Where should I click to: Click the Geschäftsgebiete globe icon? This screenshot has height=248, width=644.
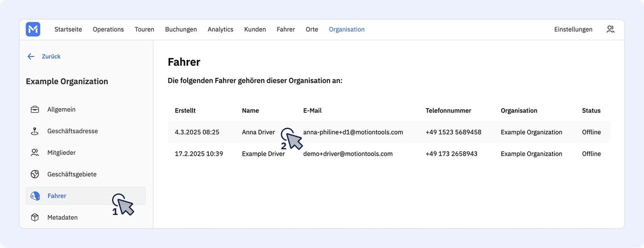point(35,174)
